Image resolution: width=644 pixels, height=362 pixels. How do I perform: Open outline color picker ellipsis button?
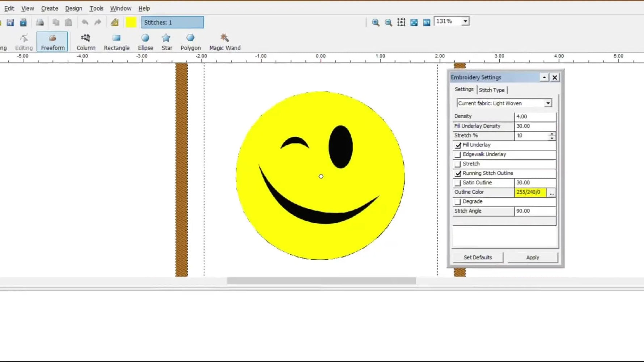[551, 192]
